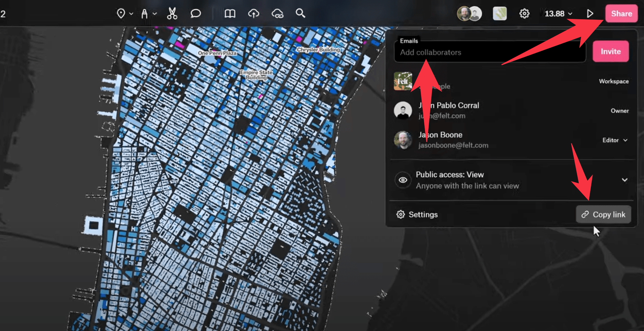Open the basemap thumbnail picker
The image size is (644, 331).
pos(500,14)
